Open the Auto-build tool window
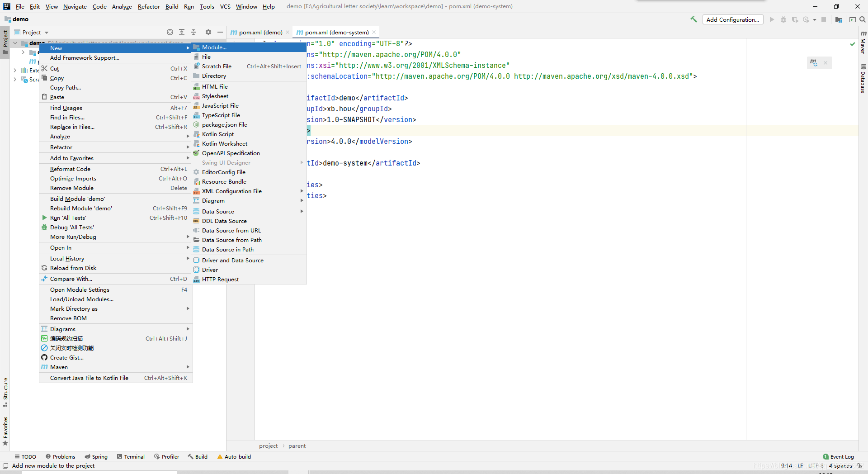This screenshot has height=474, width=868. point(234,456)
